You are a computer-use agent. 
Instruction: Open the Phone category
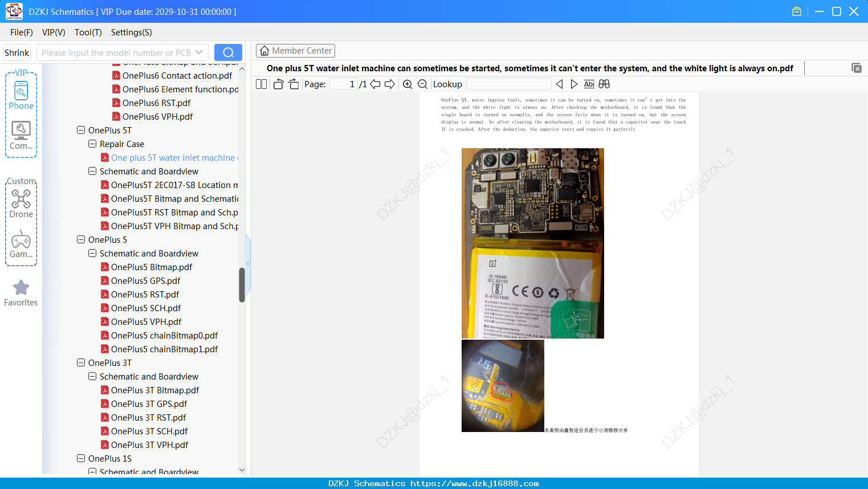click(x=21, y=95)
